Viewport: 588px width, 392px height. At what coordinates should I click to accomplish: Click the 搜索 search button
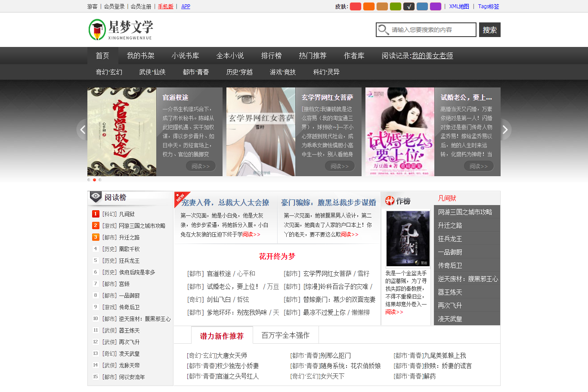point(490,30)
